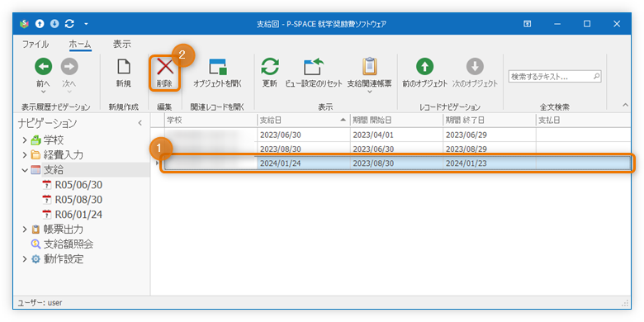Click the app logo in title bar

[x=24, y=24]
